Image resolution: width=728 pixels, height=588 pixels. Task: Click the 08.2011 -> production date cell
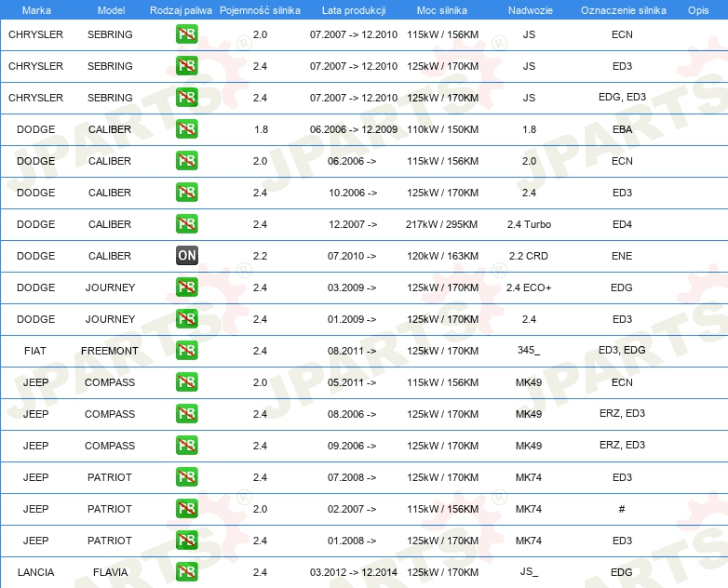point(352,351)
